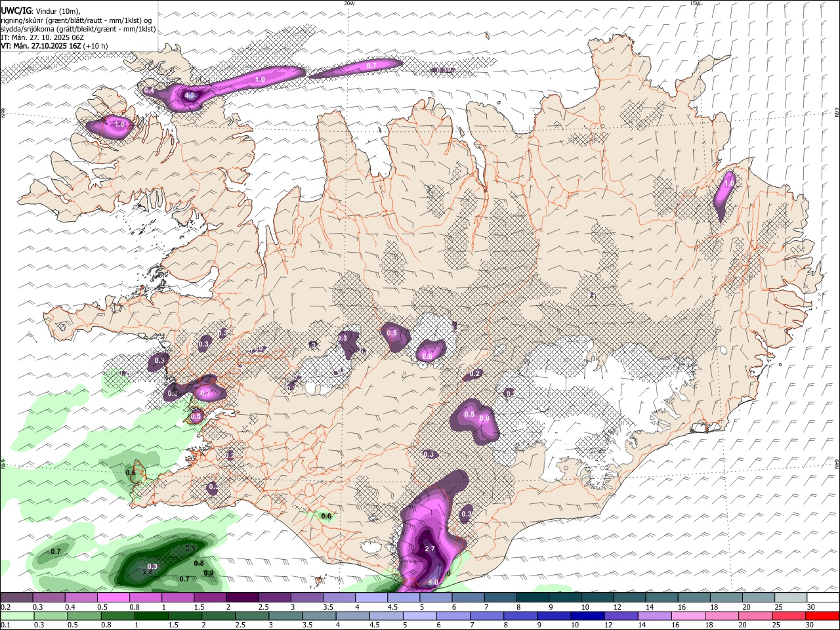Select the 'rigning/skúrir' rain description line
Viewport: 840px width, 630px height.
click(x=76, y=20)
